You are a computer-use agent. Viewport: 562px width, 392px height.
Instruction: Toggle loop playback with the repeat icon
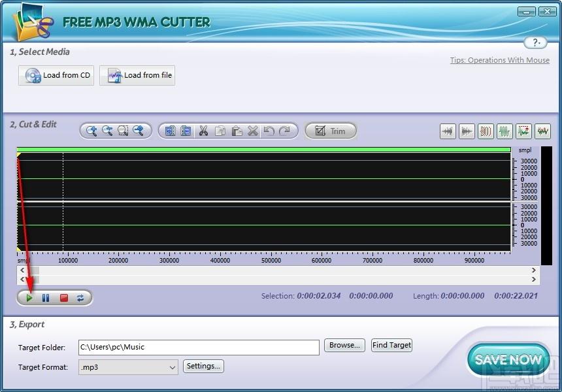coord(80,298)
